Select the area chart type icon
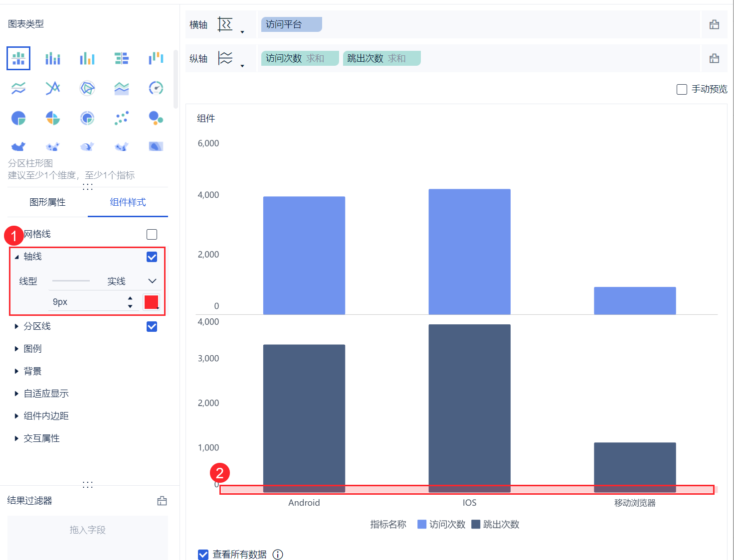 point(122,88)
